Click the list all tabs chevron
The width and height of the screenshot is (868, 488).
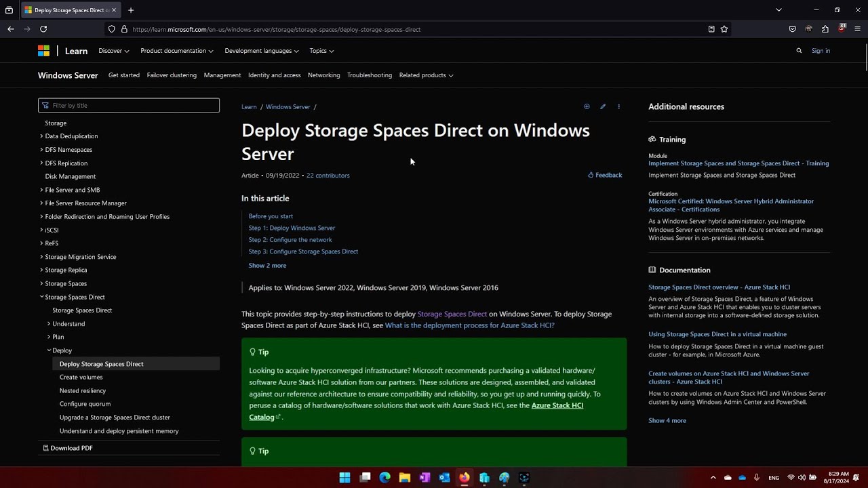pos(778,10)
